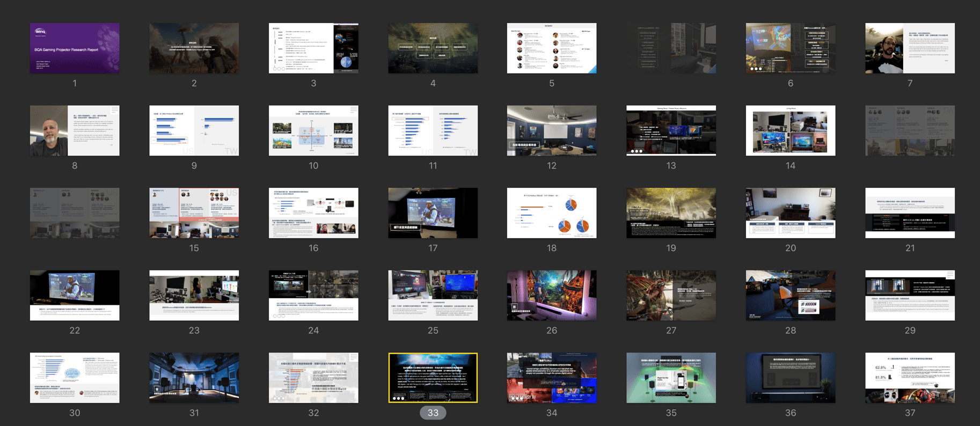The image size is (980, 426).
Task: Select the dimmed unnumbered slide between 5 and 6
Action: click(671, 48)
